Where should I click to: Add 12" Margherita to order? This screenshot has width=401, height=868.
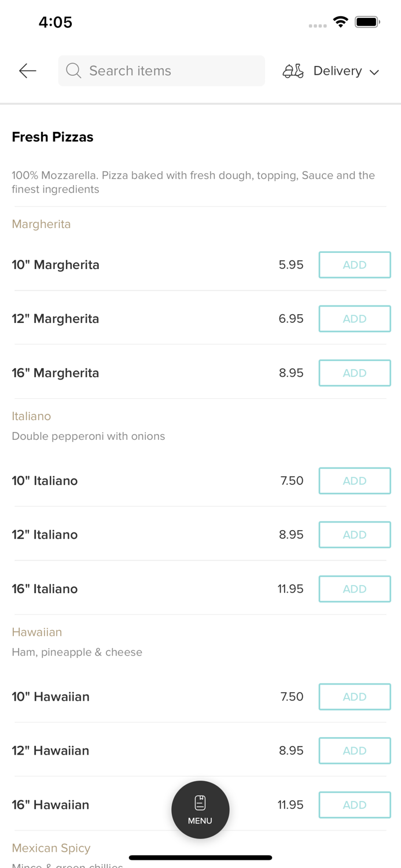point(355,319)
